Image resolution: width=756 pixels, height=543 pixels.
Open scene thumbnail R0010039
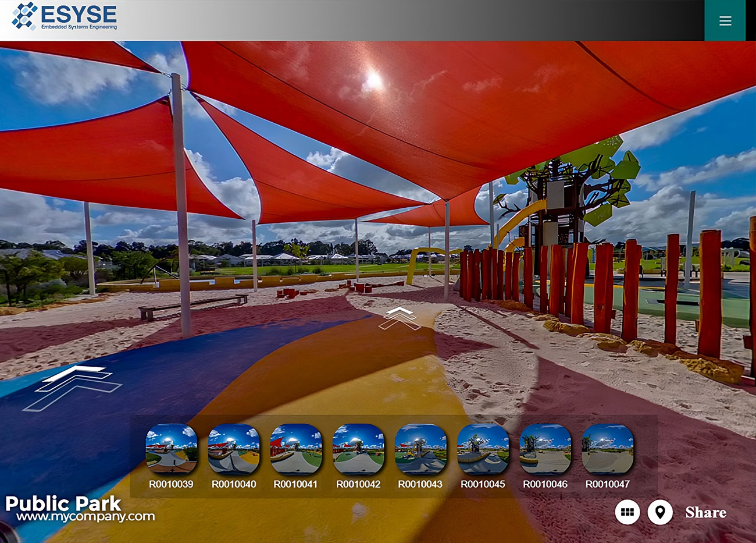click(x=171, y=449)
